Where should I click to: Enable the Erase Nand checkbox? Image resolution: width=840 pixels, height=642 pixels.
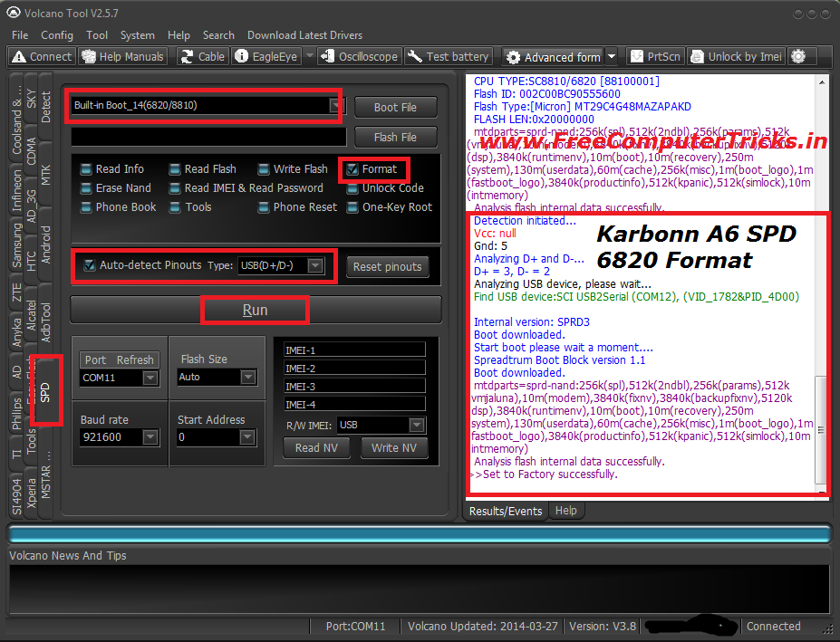86,188
